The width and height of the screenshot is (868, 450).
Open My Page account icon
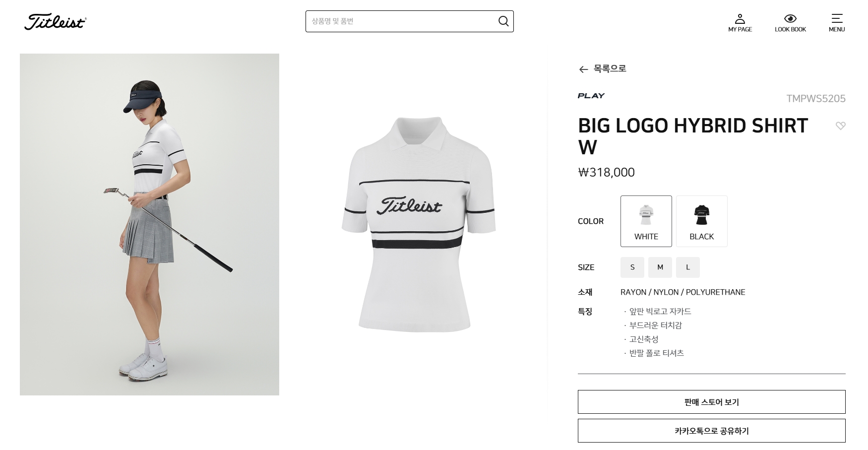point(740,19)
